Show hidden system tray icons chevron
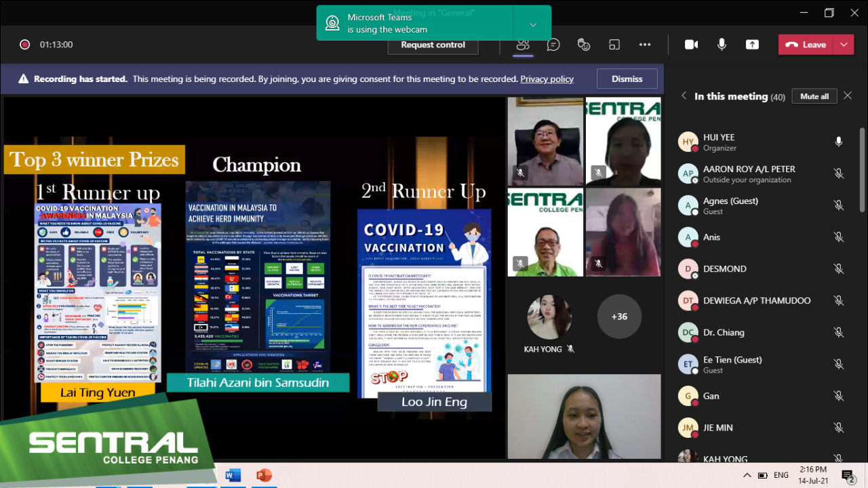The width and height of the screenshot is (868, 488). pyautogui.click(x=747, y=475)
